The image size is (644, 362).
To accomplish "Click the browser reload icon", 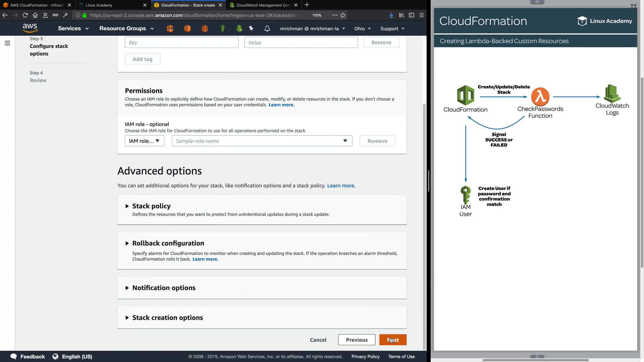I will 25,15.
